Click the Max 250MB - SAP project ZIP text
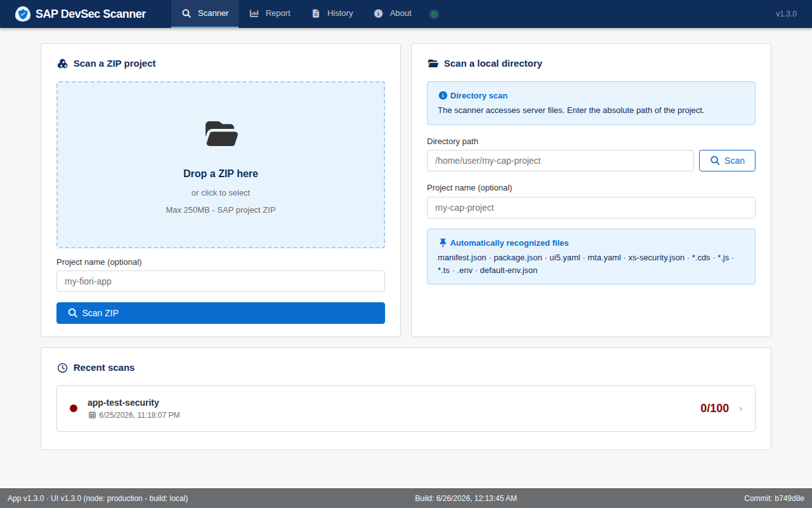 (221, 210)
